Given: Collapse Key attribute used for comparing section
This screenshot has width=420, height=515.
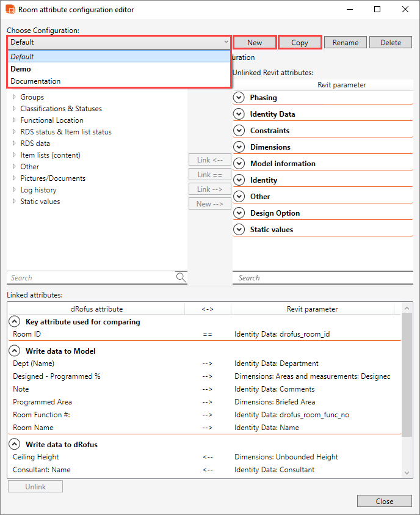Looking at the screenshot, I should [x=14, y=322].
